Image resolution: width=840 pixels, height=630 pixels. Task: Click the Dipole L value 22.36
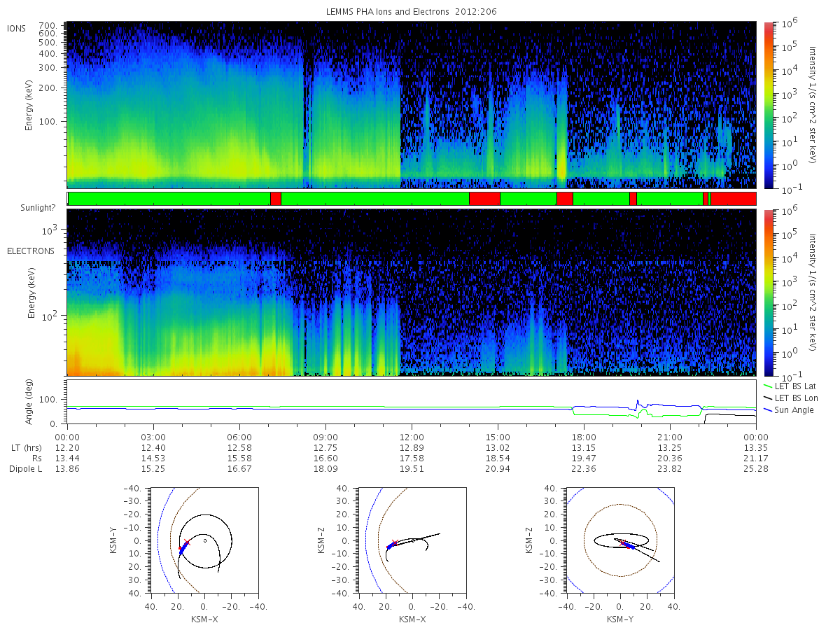pos(584,469)
